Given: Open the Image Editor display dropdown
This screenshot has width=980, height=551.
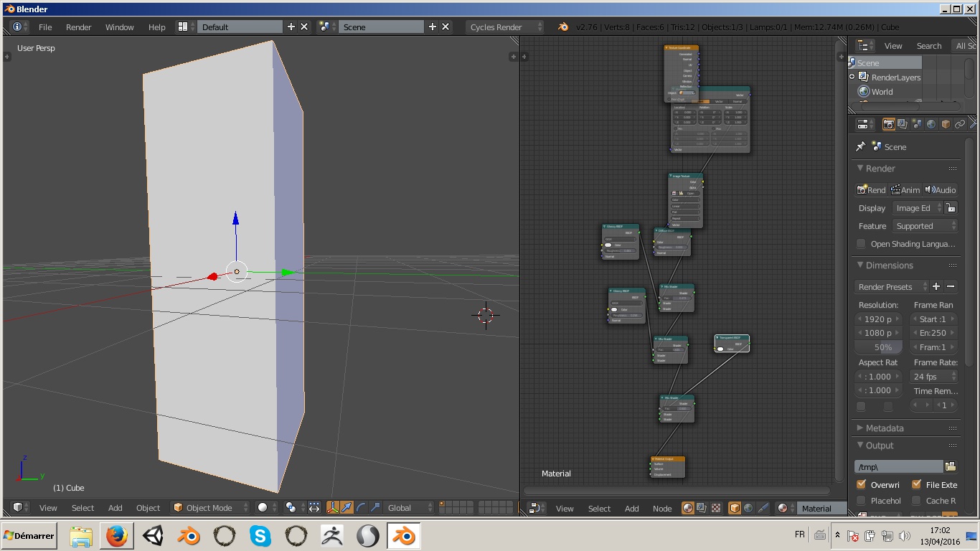Looking at the screenshot, I should coord(918,208).
